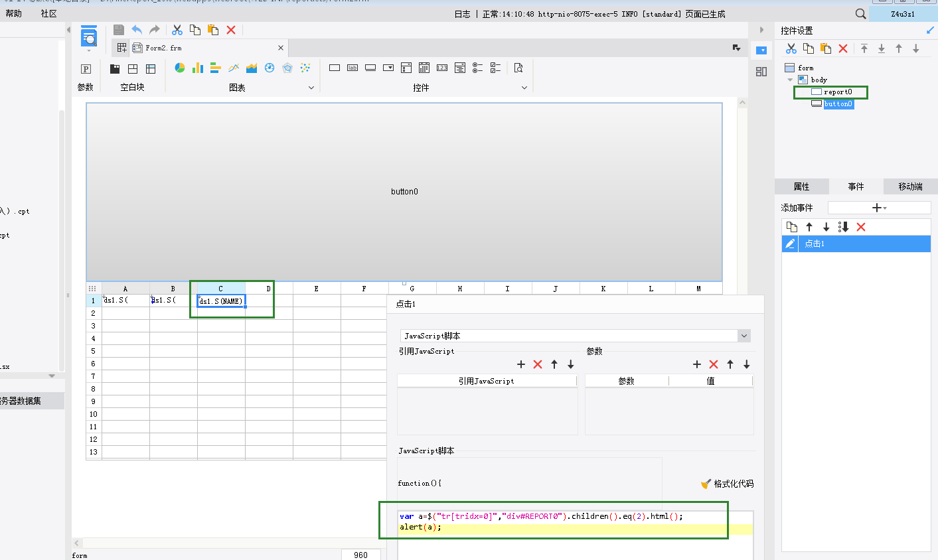This screenshot has width=938, height=560.
Task: Click the search magnifier at top right
Action: pyautogui.click(x=860, y=13)
